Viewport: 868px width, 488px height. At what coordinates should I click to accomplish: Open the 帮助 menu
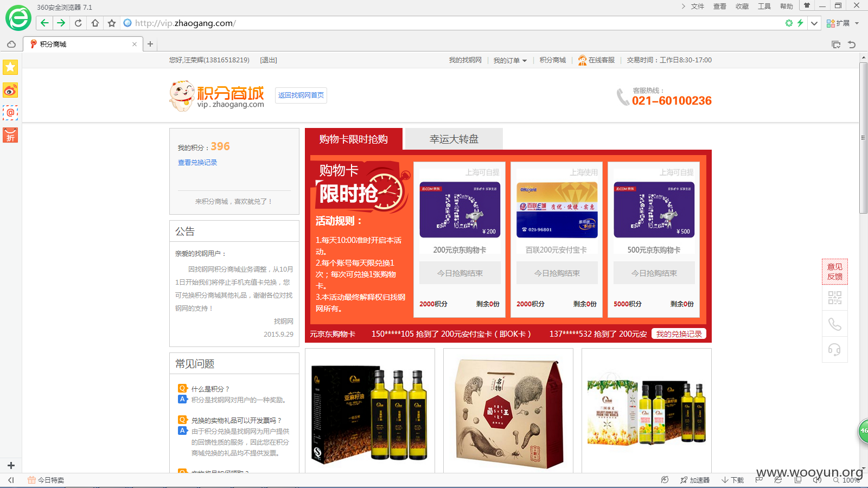787,7
